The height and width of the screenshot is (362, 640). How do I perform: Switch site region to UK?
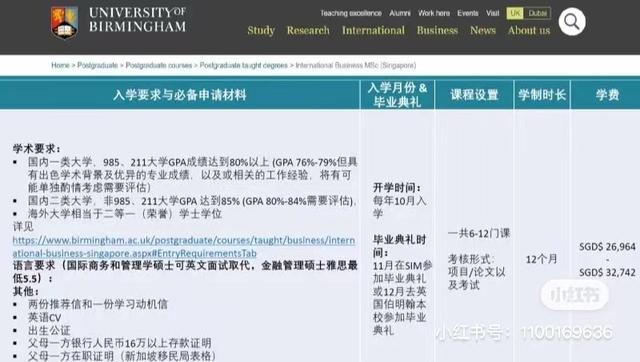click(x=515, y=13)
